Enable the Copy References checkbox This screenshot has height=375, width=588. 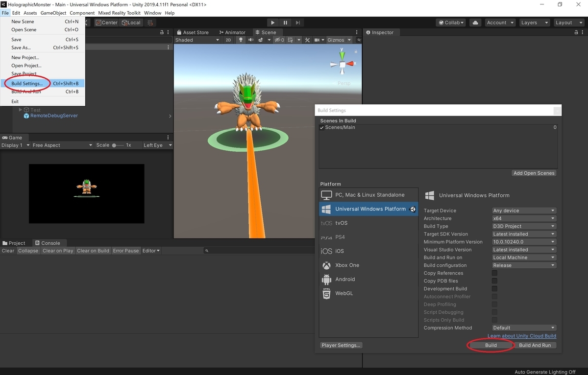(494, 273)
